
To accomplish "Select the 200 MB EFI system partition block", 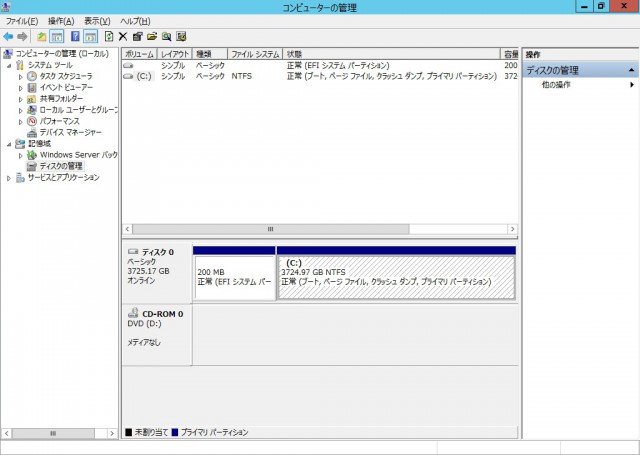I will point(234,277).
